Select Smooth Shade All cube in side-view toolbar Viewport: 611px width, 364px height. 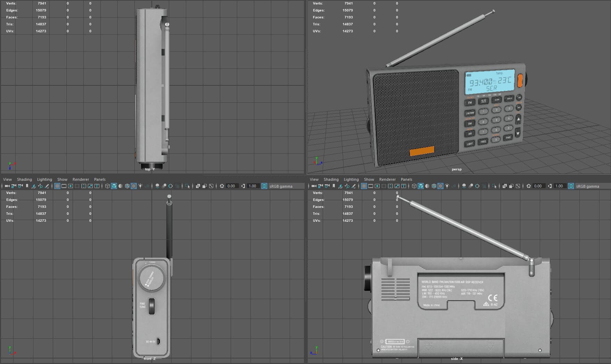point(421,186)
